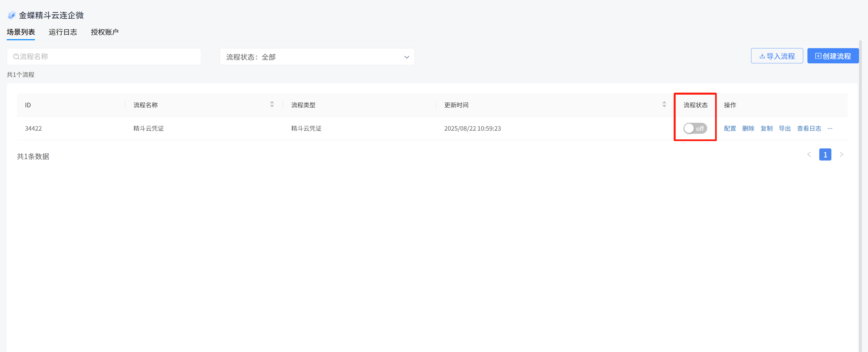Click the 导入流程 button
Image resolution: width=868 pixels, height=352 pixels.
pyautogui.click(x=777, y=56)
